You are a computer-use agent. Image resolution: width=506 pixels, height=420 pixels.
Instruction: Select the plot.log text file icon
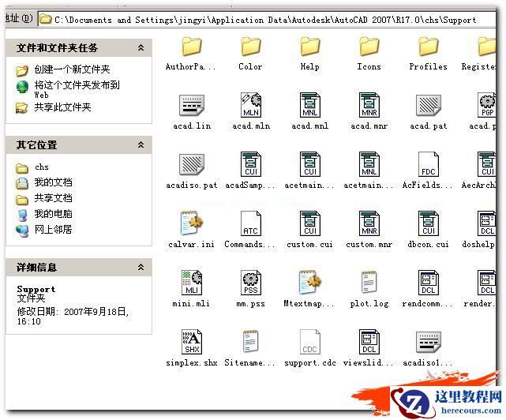point(369,282)
